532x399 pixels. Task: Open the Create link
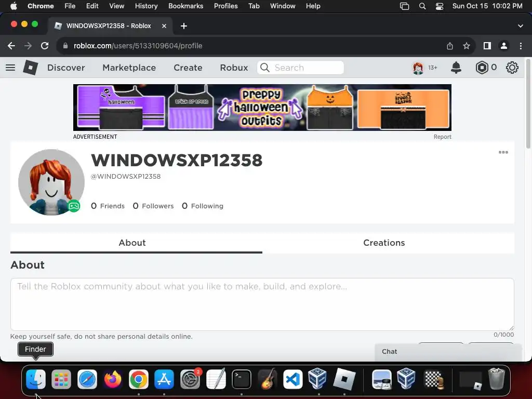coord(188,68)
